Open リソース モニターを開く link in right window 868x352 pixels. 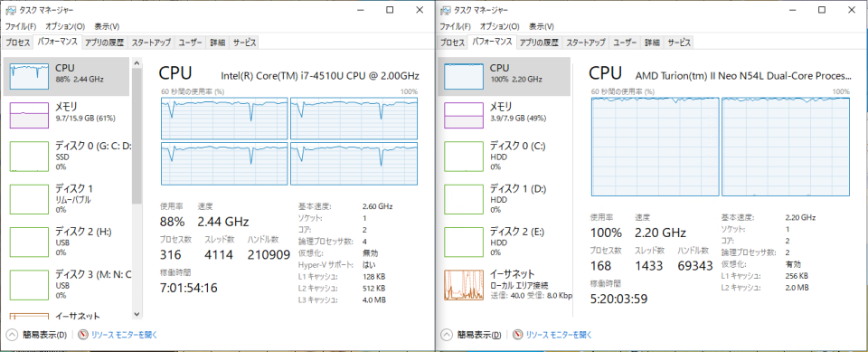(559, 334)
